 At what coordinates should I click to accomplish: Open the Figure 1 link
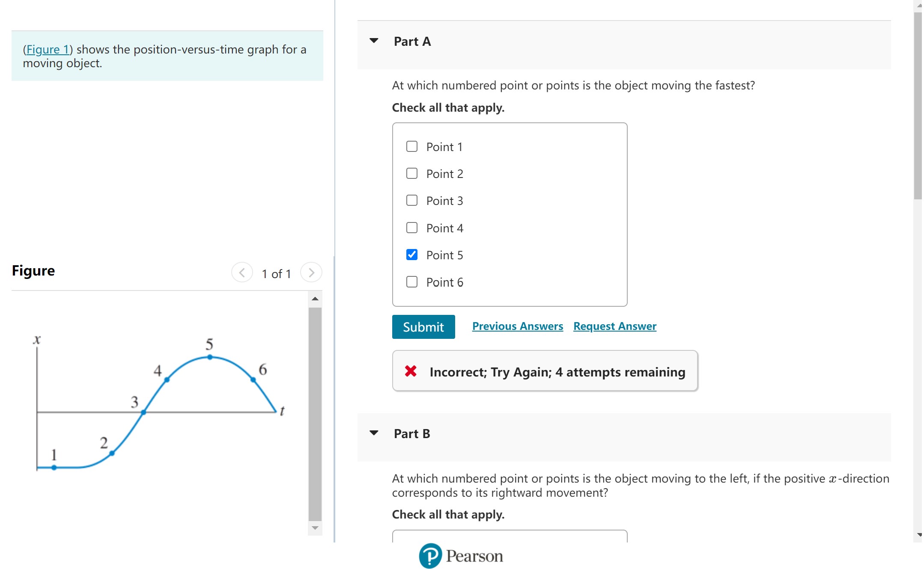pyautogui.click(x=48, y=50)
